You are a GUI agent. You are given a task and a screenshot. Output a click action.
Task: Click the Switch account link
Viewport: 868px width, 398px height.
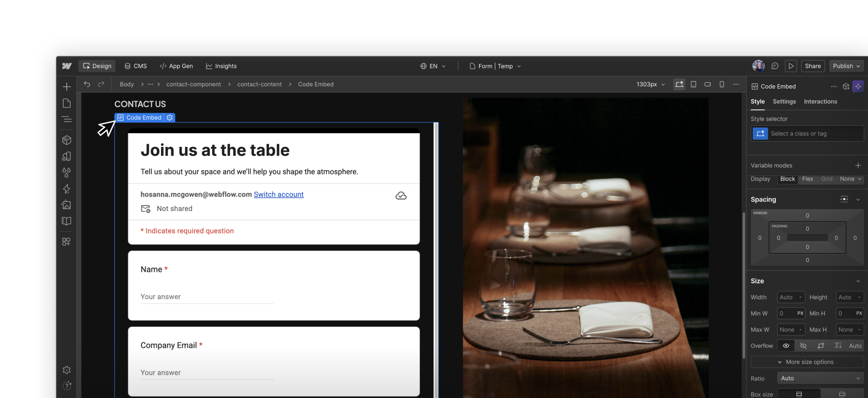(x=278, y=194)
